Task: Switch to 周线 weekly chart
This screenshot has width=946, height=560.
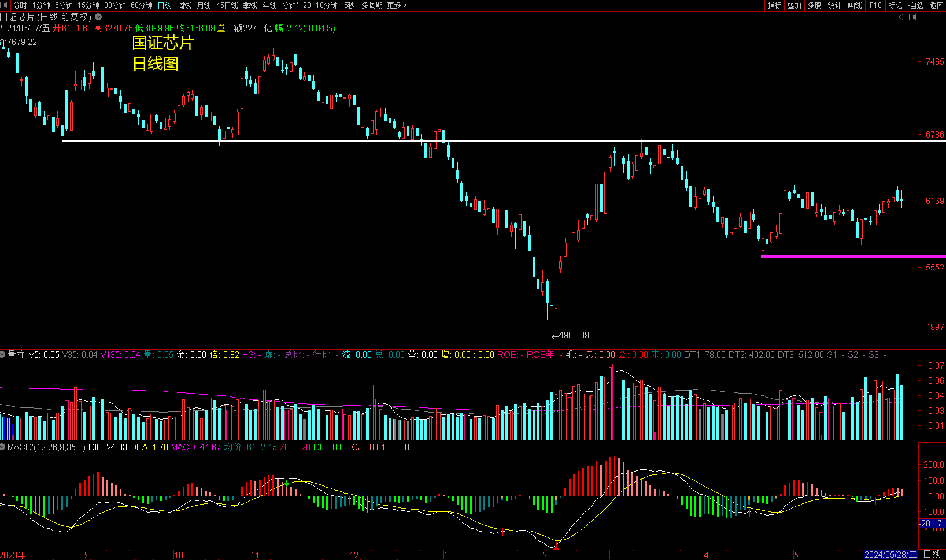Action: (184, 5)
